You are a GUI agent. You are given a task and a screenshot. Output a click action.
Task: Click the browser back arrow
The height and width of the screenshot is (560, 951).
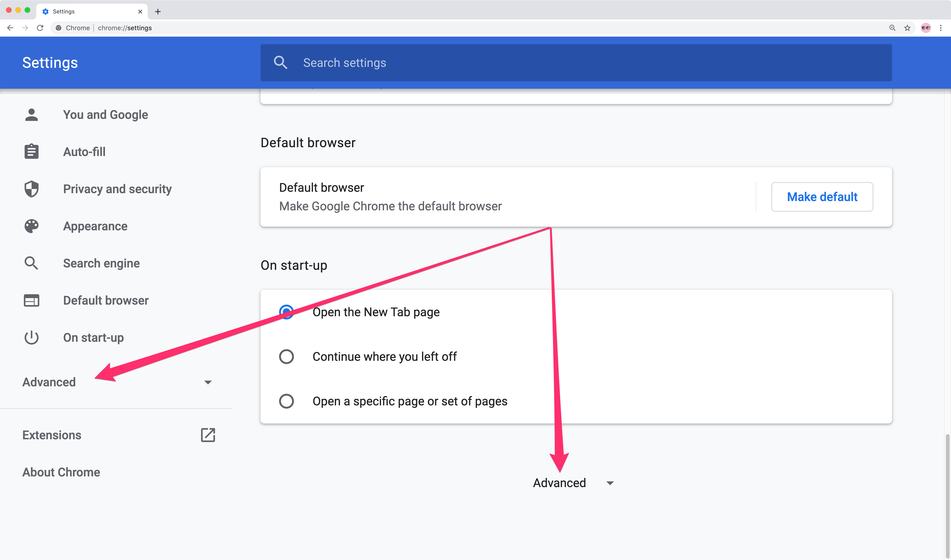(x=10, y=28)
